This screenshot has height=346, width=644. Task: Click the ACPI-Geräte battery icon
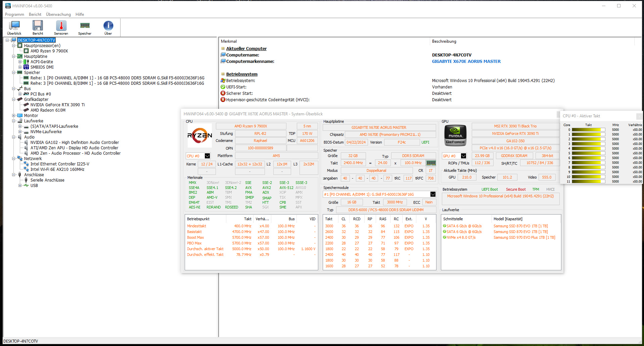pyautogui.click(x=26, y=62)
